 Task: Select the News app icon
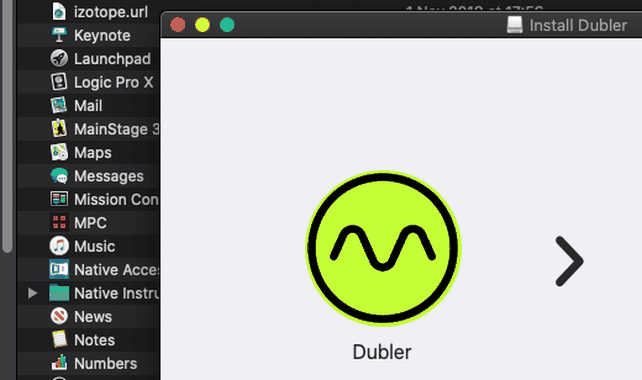(x=59, y=316)
